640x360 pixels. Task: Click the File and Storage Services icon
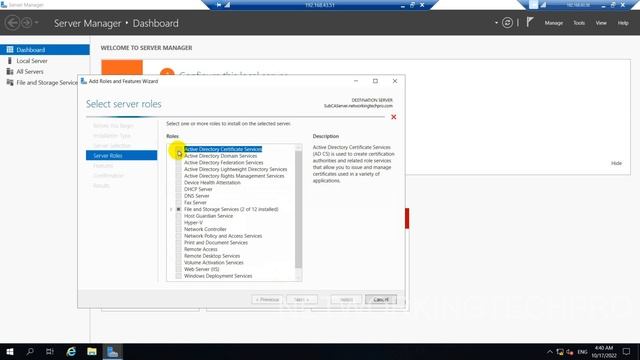click(x=10, y=82)
